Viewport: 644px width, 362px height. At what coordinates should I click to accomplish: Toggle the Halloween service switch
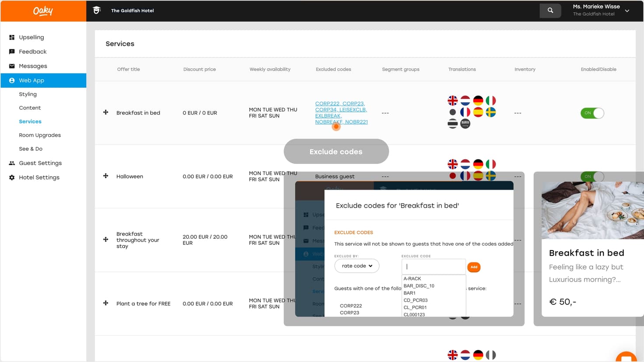(x=592, y=176)
